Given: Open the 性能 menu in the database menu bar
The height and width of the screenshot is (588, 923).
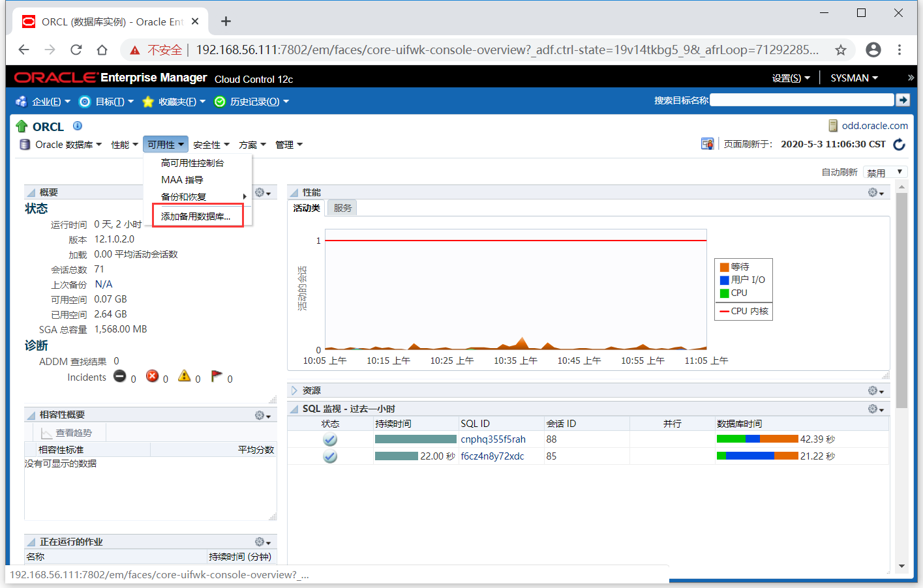Looking at the screenshot, I should 125,145.
